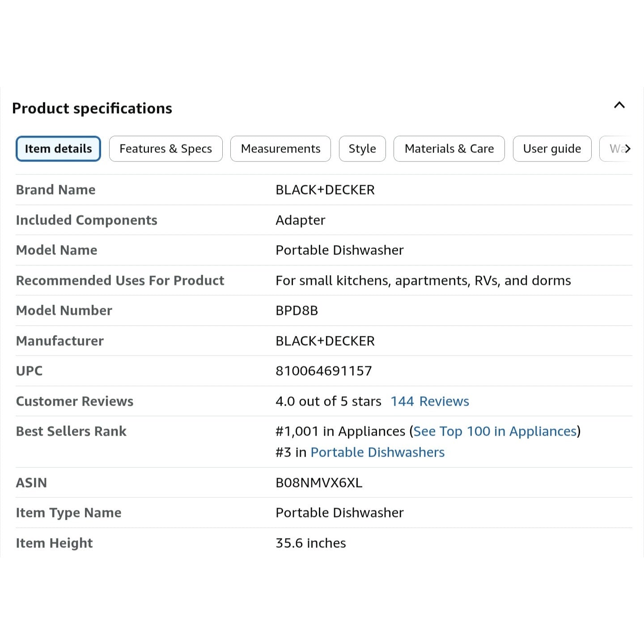Click the 35.6 inches height value
Image resolution: width=644 pixels, height=644 pixels.
311,543
